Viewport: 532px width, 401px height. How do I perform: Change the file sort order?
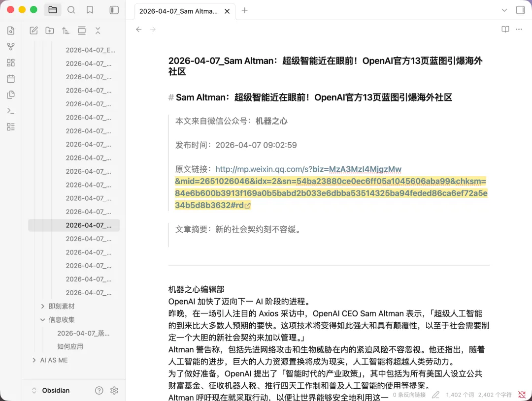[x=66, y=31]
